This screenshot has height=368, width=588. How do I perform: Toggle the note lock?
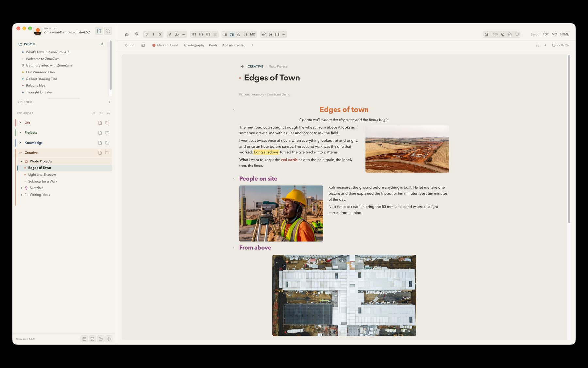coord(510,34)
